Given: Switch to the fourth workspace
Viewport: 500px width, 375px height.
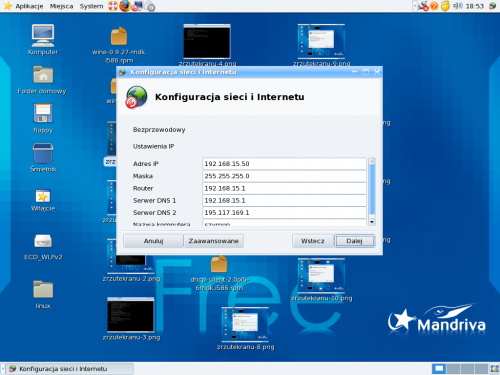Looking at the screenshot, I should (481, 368).
